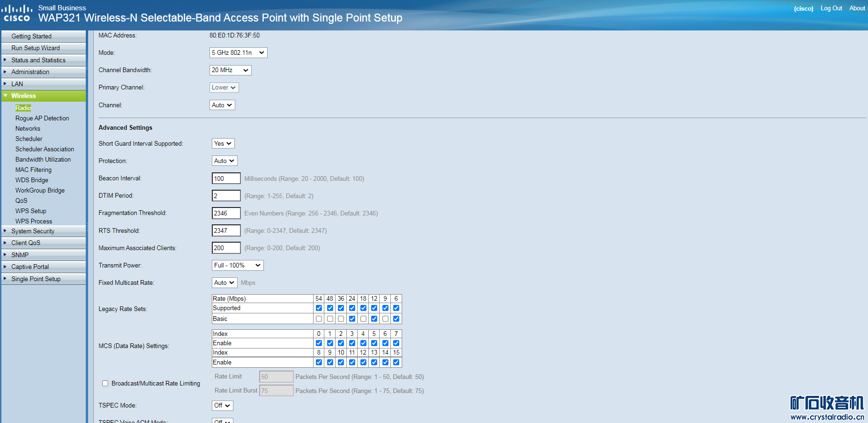Select Radio under Wireless
The height and width of the screenshot is (423, 868).
[x=23, y=108]
